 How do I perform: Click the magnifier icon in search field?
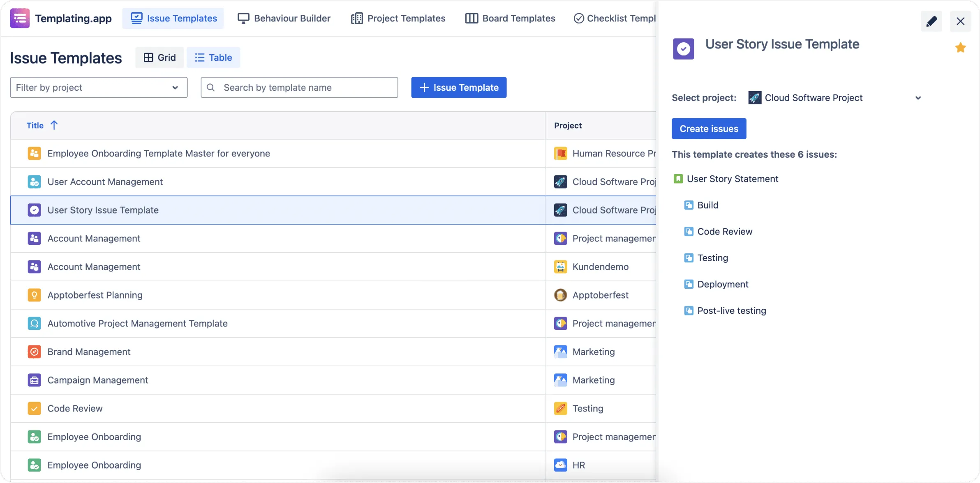[x=210, y=87]
